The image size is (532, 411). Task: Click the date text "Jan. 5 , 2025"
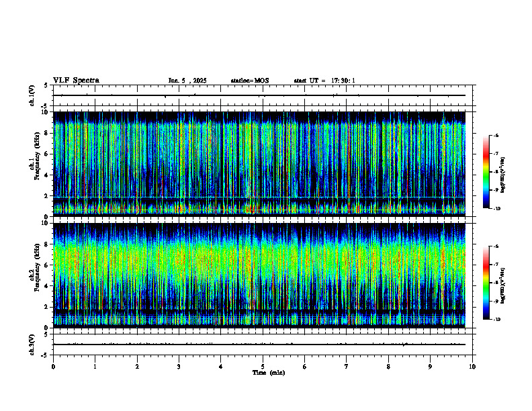pyautogui.click(x=187, y=81)
